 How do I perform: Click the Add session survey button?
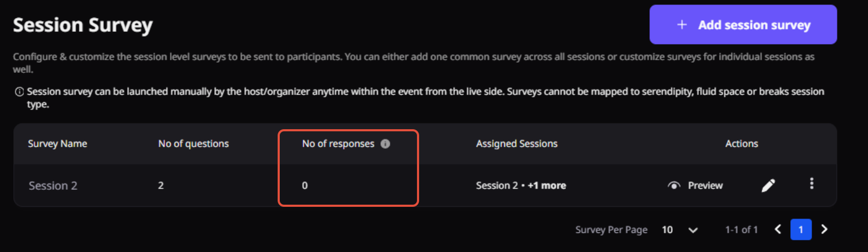743,25
